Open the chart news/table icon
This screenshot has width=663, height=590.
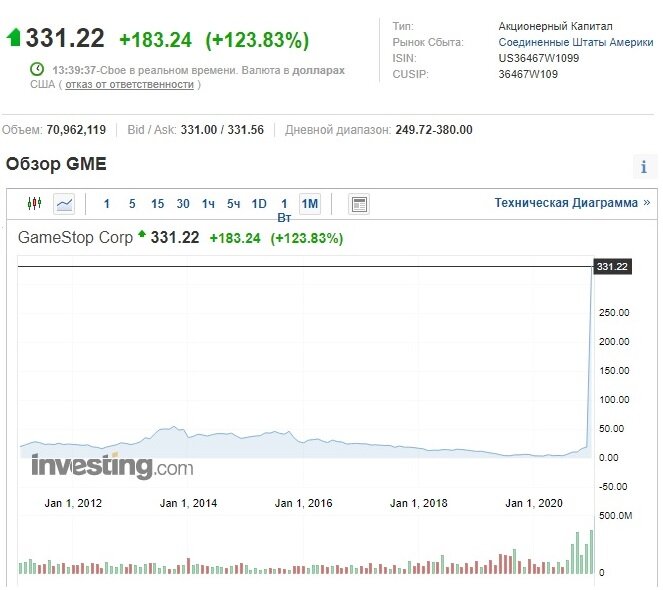tap(359, 204)
